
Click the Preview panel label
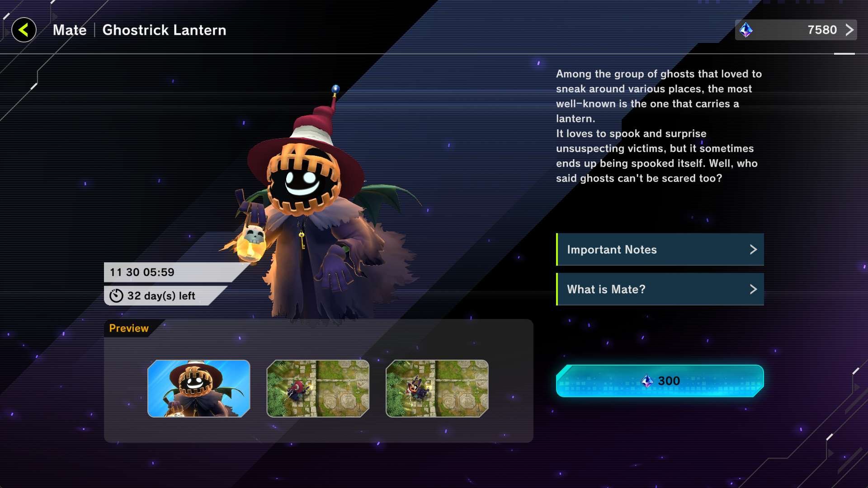pyautogui.click(x=129, y=328)
